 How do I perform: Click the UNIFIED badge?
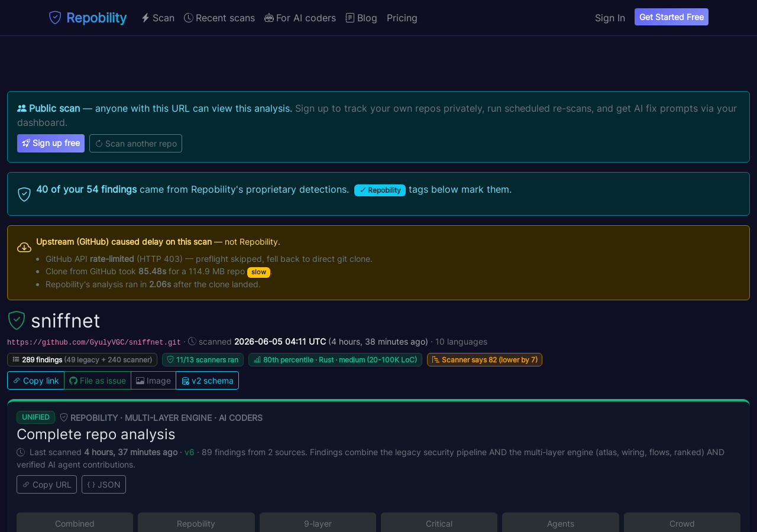point(35,417)
